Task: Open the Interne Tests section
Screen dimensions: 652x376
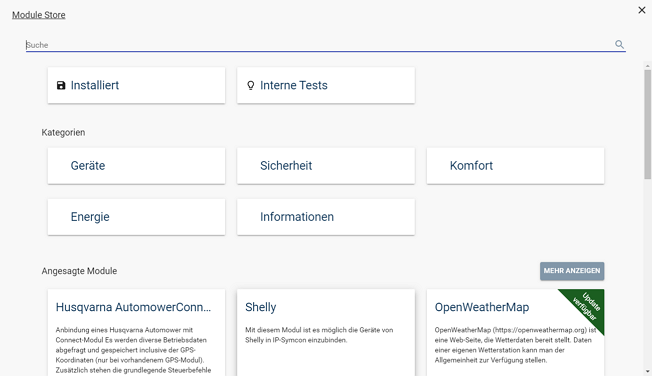Action: pos(326,85)
